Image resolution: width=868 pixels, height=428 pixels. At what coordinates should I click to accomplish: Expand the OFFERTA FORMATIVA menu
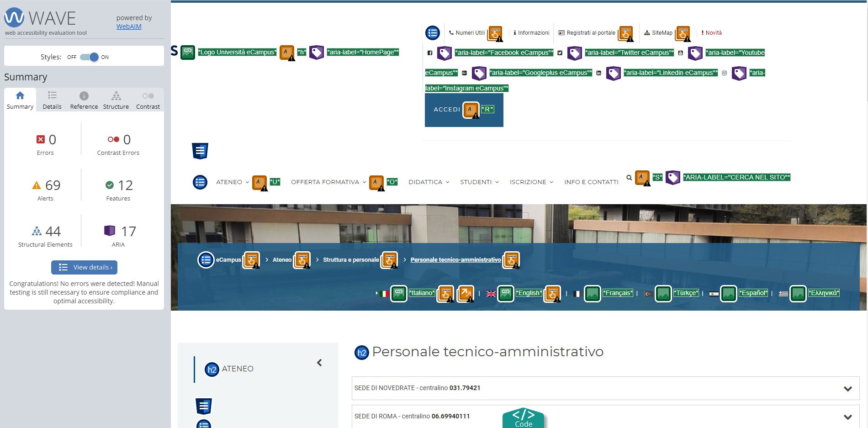328,182
